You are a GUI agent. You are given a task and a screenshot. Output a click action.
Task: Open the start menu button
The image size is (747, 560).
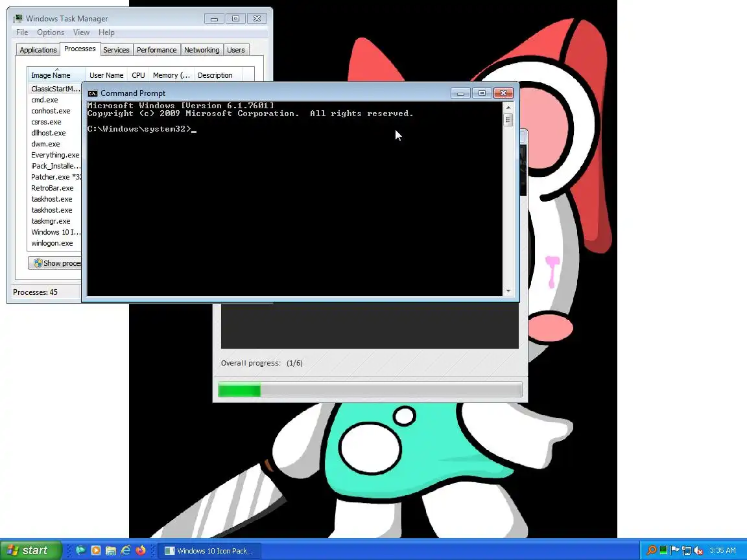[x=31, y=550]
